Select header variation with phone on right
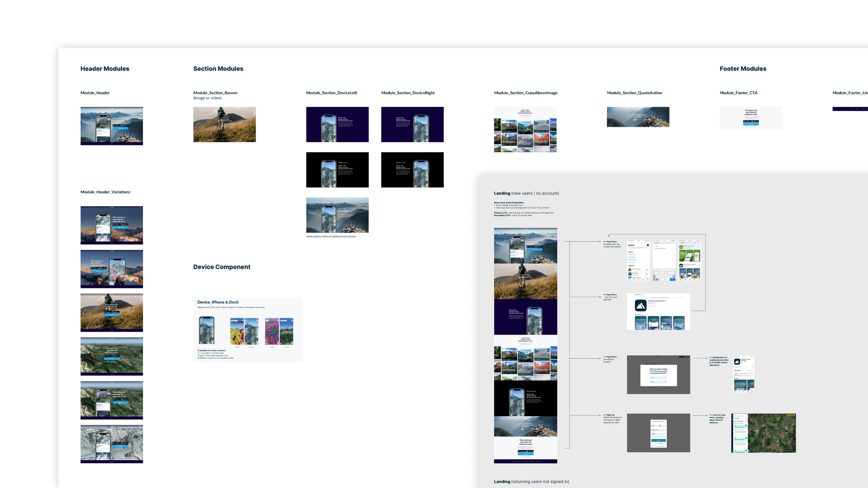This screenshot has width=868, height=488. [x=111, y=269]
